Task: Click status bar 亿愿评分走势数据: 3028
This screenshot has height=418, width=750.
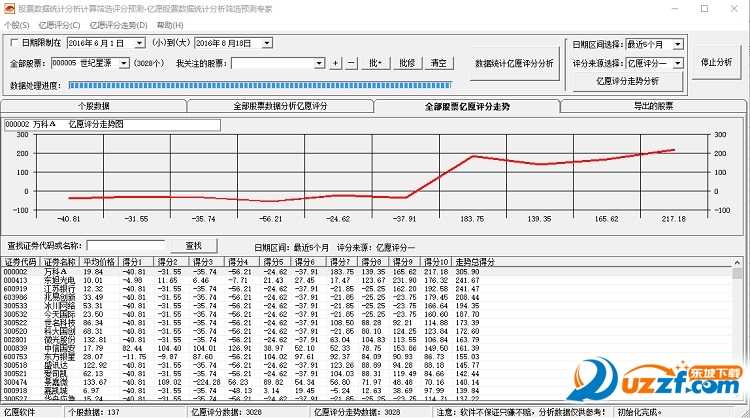Action: 357,412
